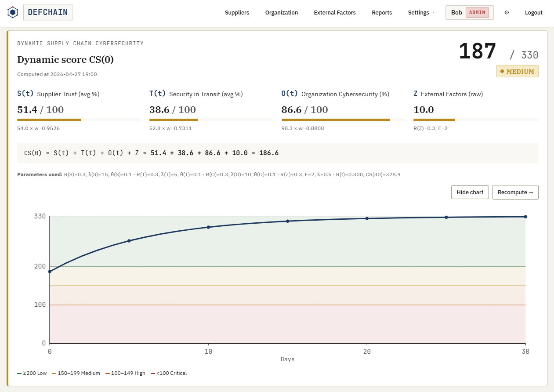Click the '/ 330' maximum score text
The width and height of the screenshot is (554, 392).
(x=524, y=55)
